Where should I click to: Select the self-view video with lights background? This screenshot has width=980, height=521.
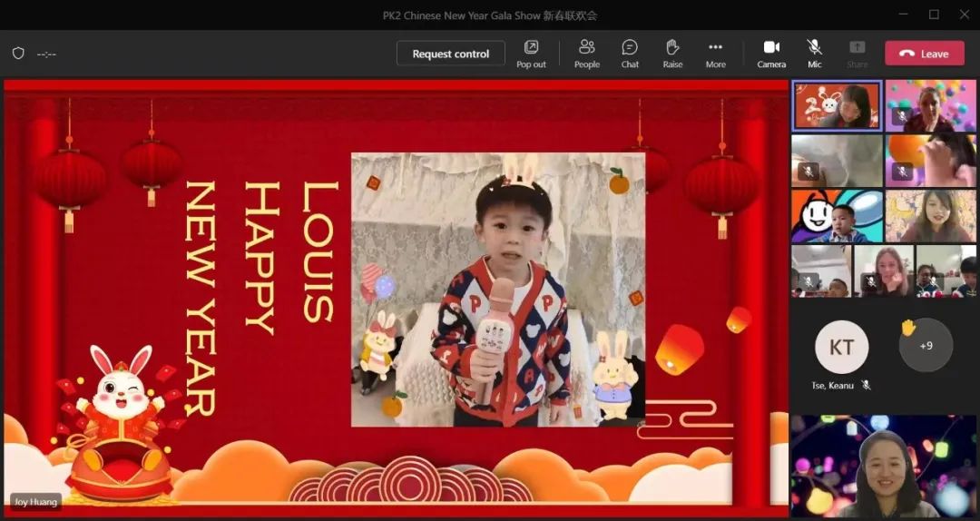[883, 466]
